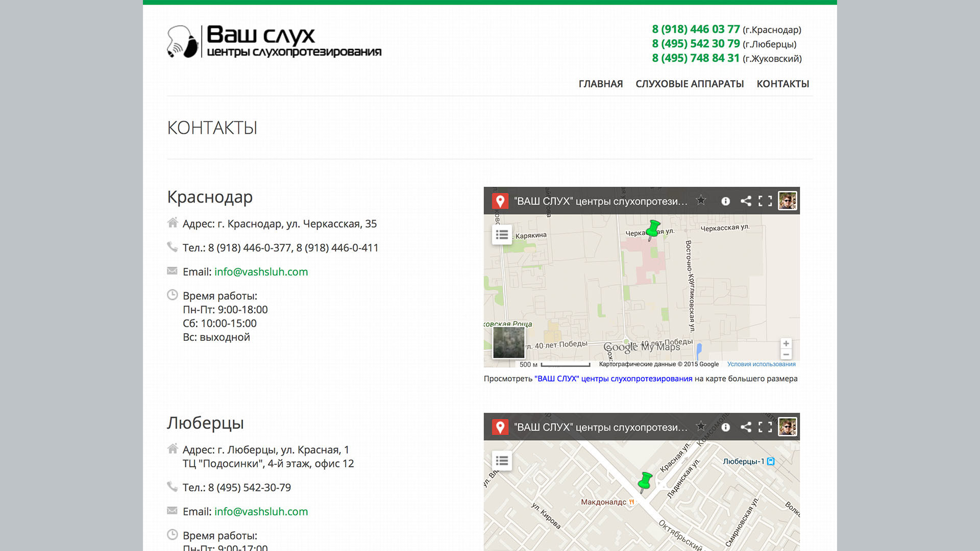The width and height of the screenshot is (980, 551).
Task: Go to ГЛАВНАЯ menu item
Action: (600, 84)
